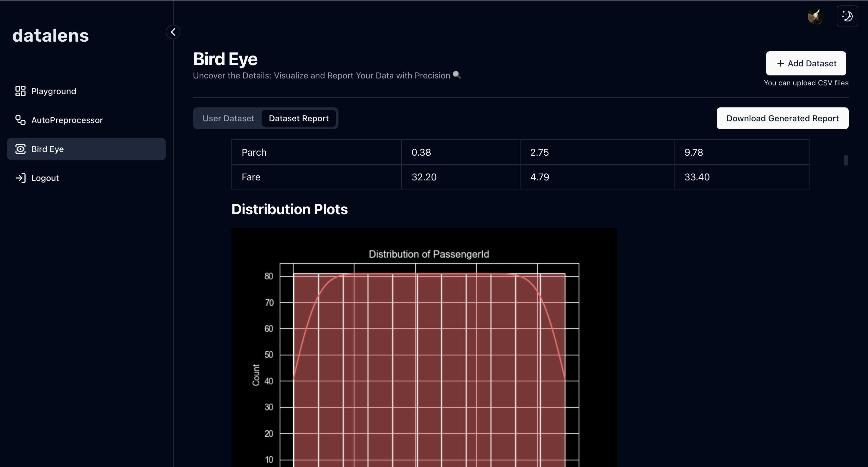
Task: Switch to the User Dataset tab
Action: [x=228, y=118]
